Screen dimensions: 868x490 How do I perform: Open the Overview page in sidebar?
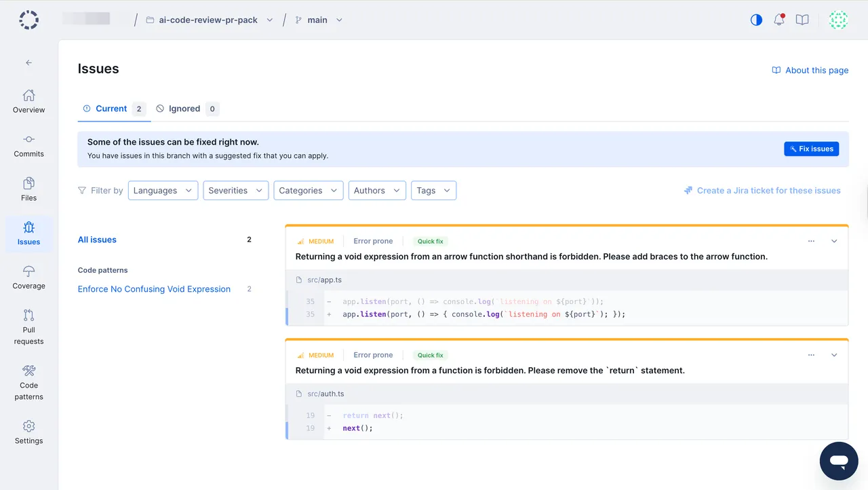coord(28,101)
